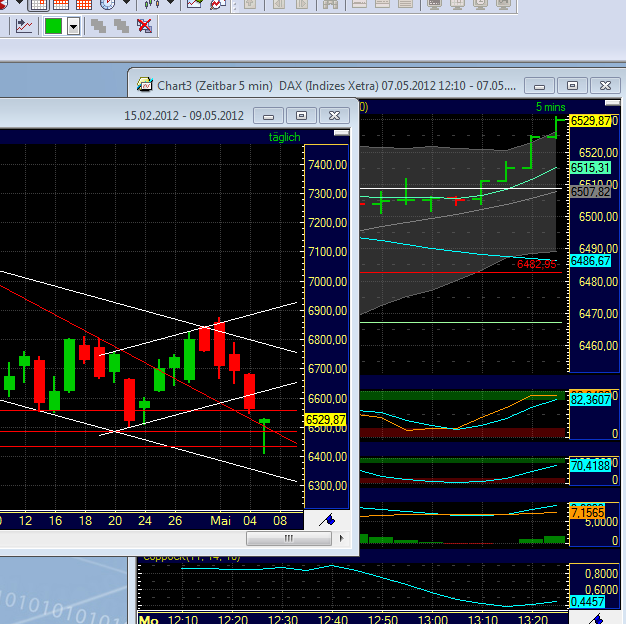Click the second gray stacked-windows toolbar icon
Image resolution: width=626 pixels, height=624 pixels.
point(121,26)
